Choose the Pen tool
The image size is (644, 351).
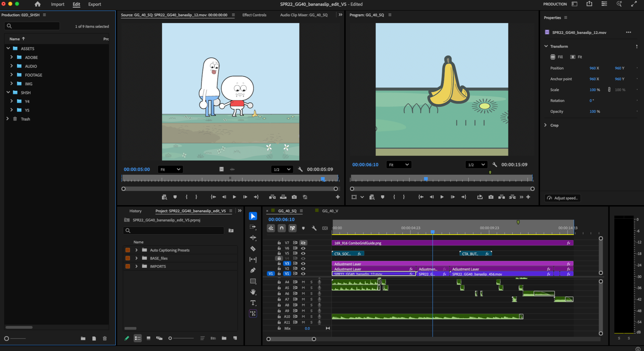tap(253, 270)
